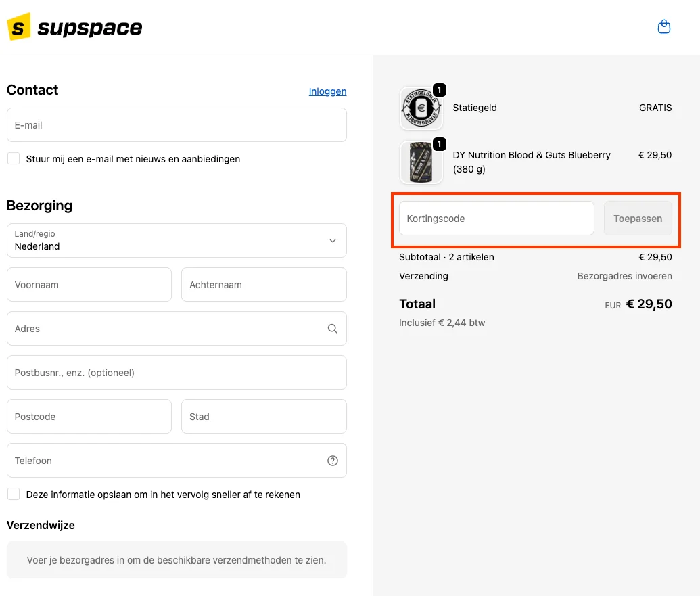Image resolution: width=700 pixels, height=596 pixels.
Task: Click the quantity badge on the Statiegeld item
Action: [x=440, y=89]
